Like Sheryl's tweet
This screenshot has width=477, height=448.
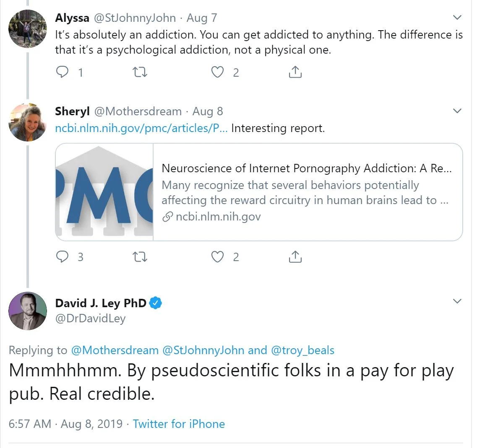[217, 256]
